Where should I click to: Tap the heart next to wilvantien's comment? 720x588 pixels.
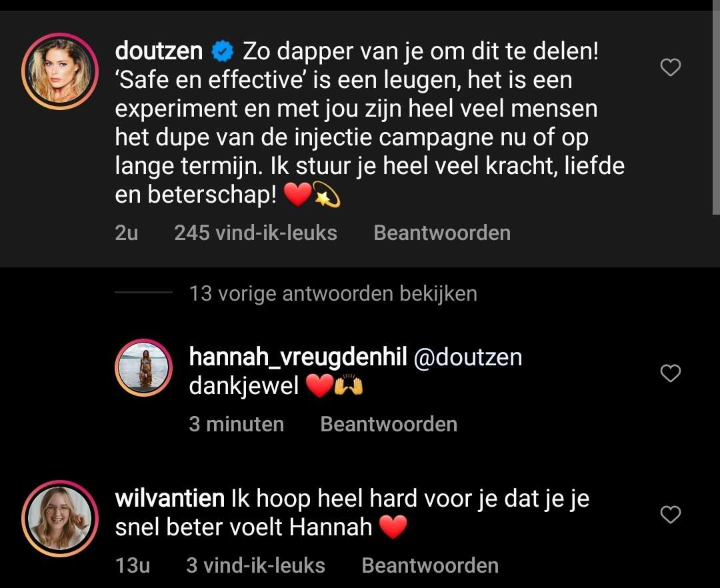click(671, 515)
